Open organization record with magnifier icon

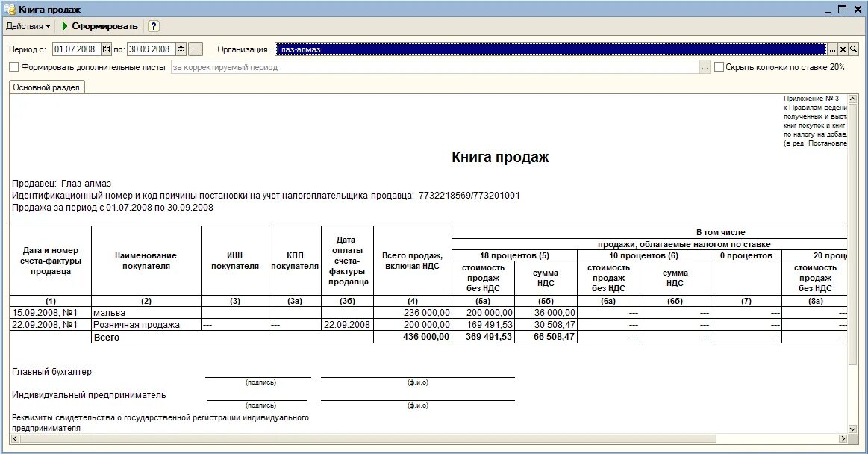pos(853,49)
